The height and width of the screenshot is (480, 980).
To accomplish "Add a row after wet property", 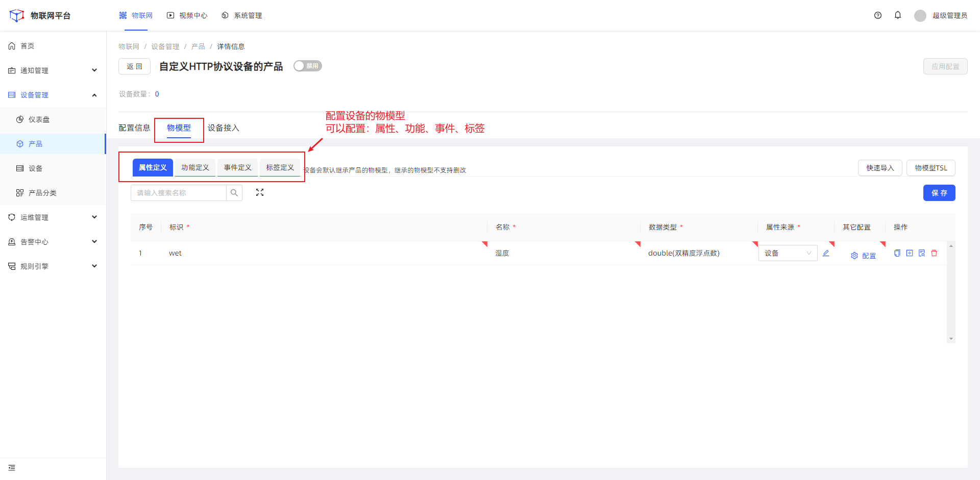I will (x=910, y=253).
